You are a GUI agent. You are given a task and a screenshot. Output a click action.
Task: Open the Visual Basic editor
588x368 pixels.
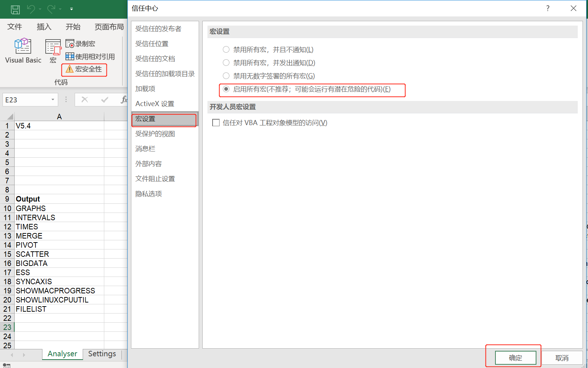point(23,50)
